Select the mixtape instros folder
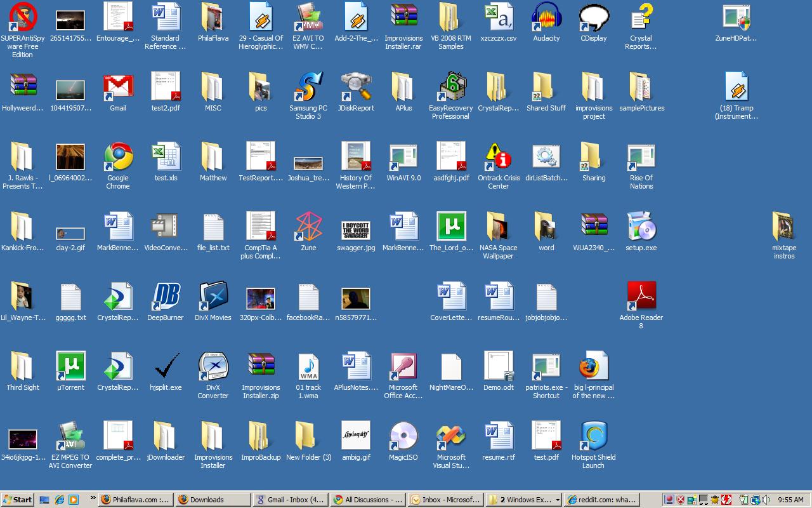 tap(784, 227)
